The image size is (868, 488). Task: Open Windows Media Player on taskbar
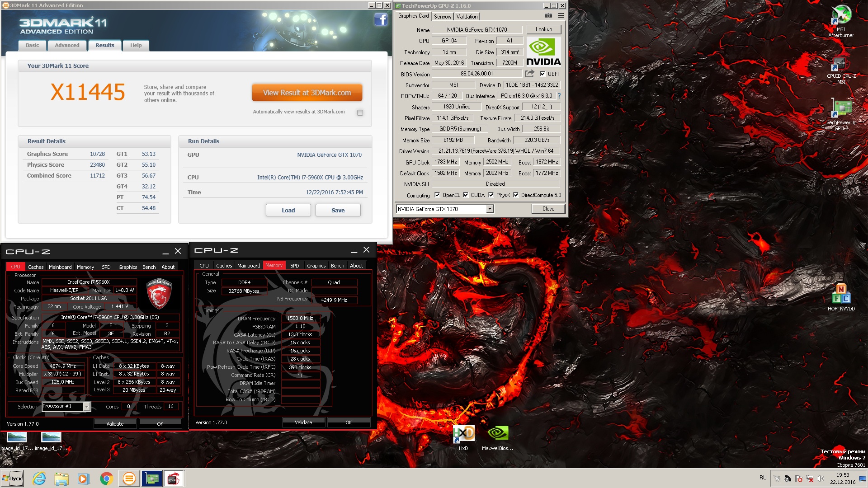(83, 479)
